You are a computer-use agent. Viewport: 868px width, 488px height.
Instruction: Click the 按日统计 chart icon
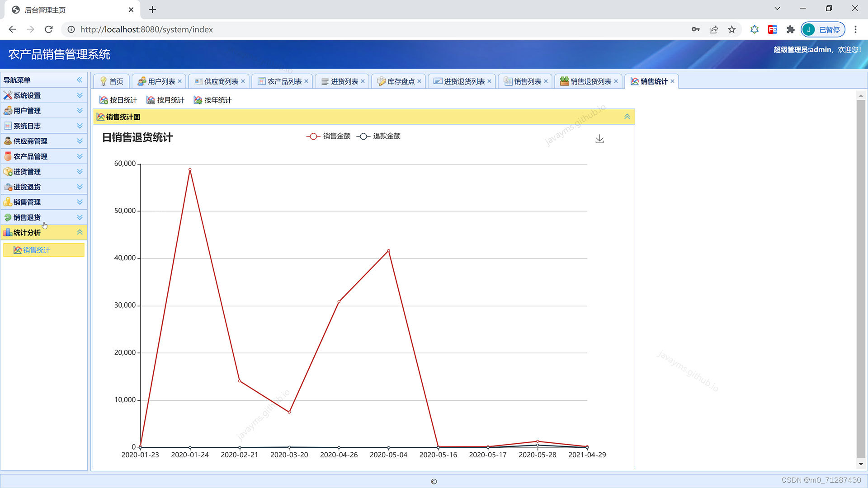pos(104,100)
